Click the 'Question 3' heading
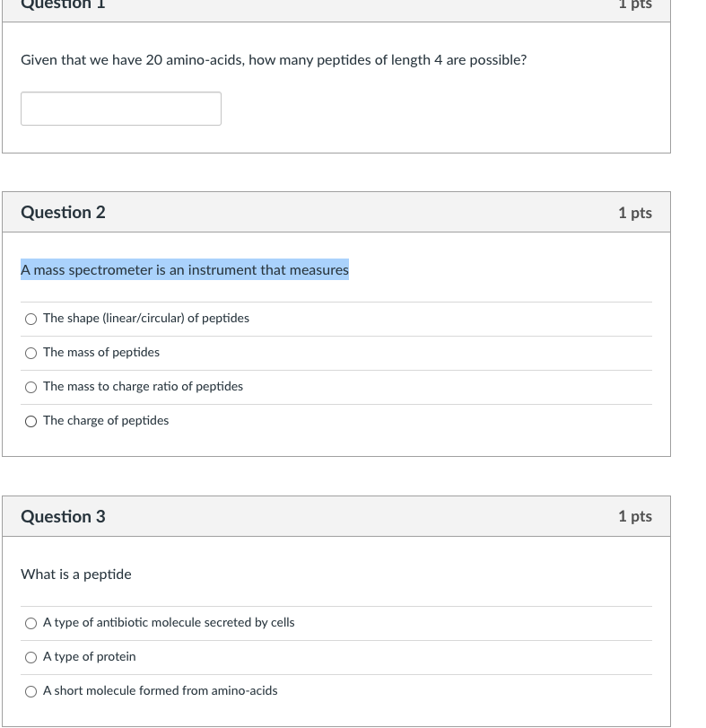Image resolution: width=706 pixels, height=728 pixels. [x=63, y=517]
